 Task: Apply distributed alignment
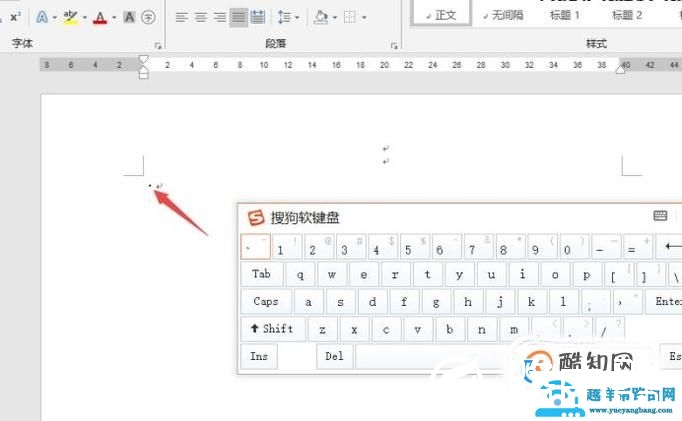tap(258, 17)
